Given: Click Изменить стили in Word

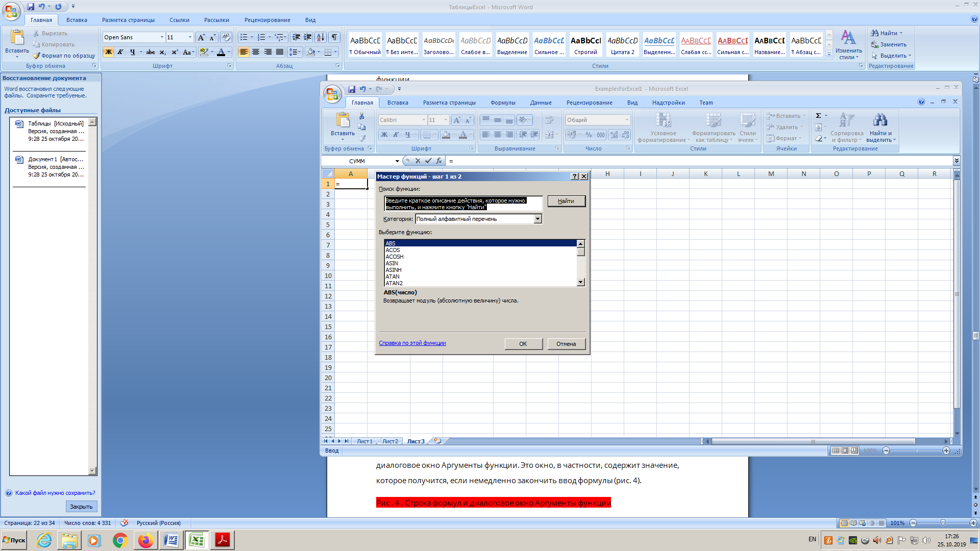Looking at the screenshot, I should 848,44.
